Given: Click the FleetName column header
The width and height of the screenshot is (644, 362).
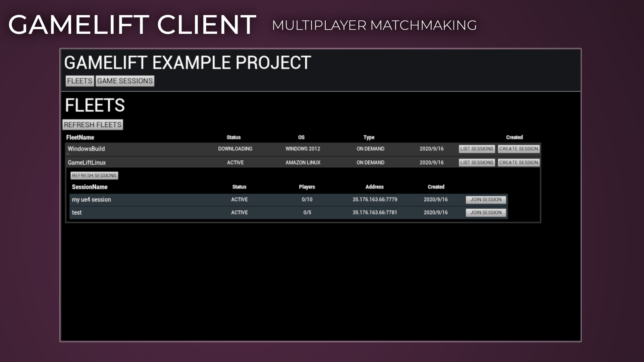Looking at the screenshot, I should (x=80, y=137).
